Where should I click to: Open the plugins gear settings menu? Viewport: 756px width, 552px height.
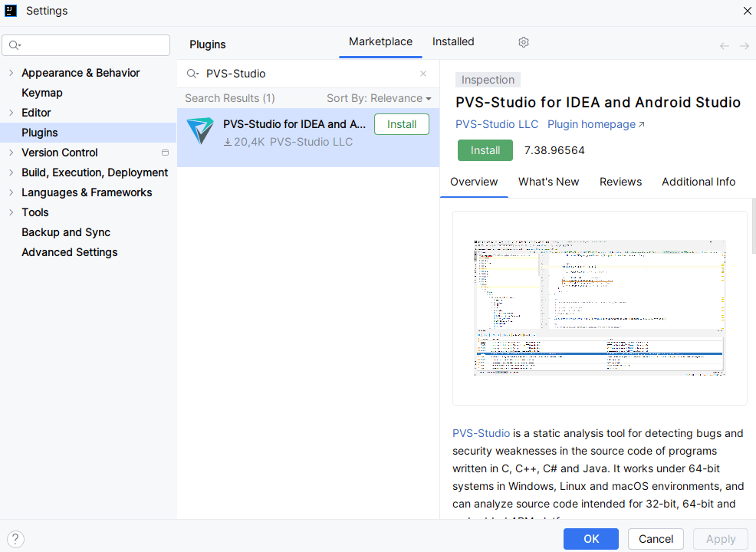point(524,42)
